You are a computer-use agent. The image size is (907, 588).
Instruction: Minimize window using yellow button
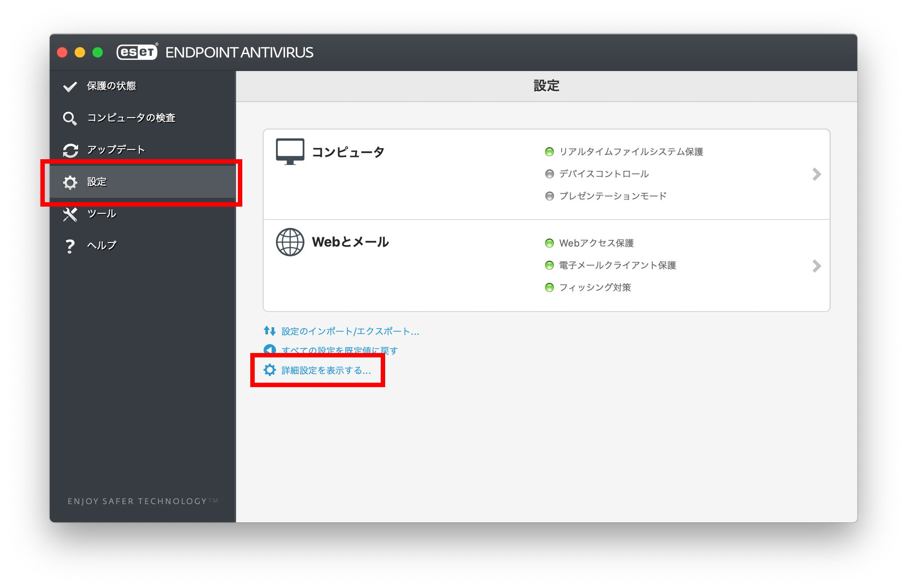[80, 52]
